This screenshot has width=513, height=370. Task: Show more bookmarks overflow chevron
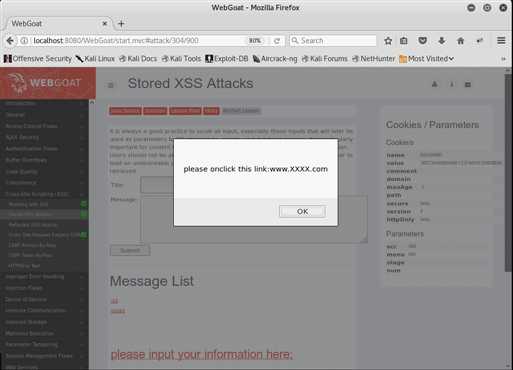coord(503,59)
